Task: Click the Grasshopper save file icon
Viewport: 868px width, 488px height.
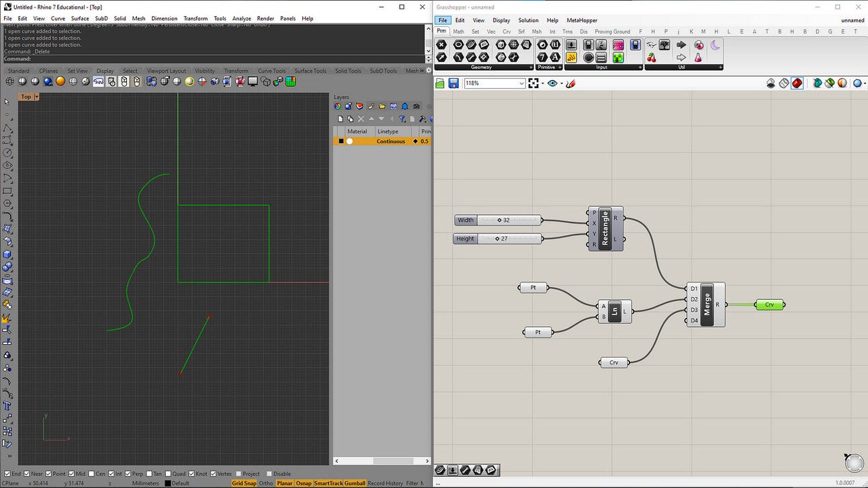Action: [x=453, y=83]
